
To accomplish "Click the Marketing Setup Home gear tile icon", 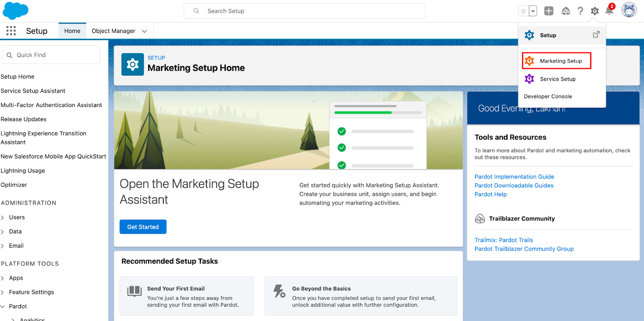I will tap(133, 64).
